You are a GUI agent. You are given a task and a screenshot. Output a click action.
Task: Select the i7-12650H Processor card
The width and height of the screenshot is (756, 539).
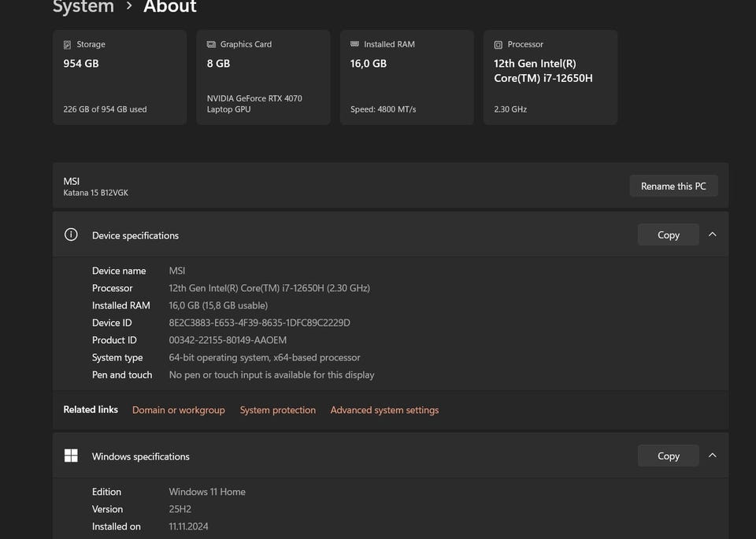[550, 79]
